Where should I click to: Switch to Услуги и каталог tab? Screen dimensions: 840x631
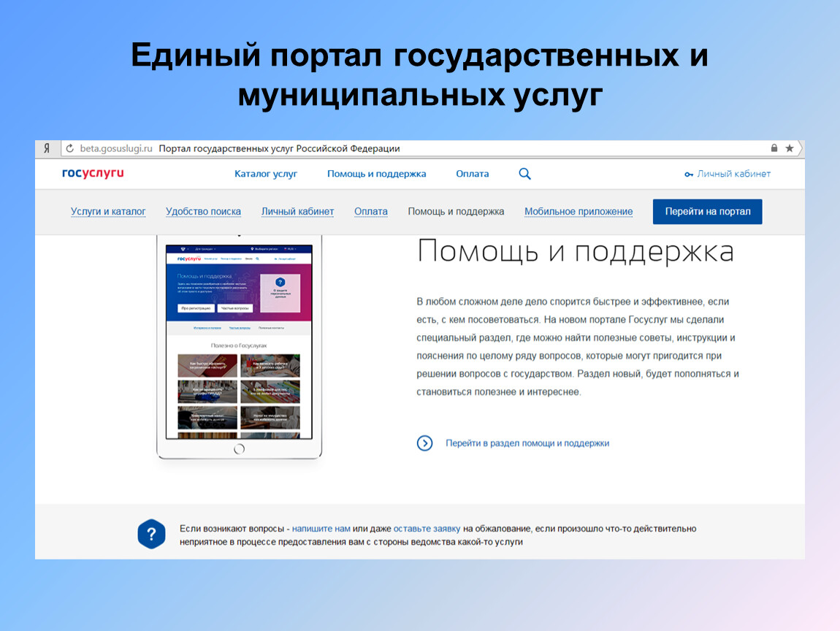coord(108,212)
